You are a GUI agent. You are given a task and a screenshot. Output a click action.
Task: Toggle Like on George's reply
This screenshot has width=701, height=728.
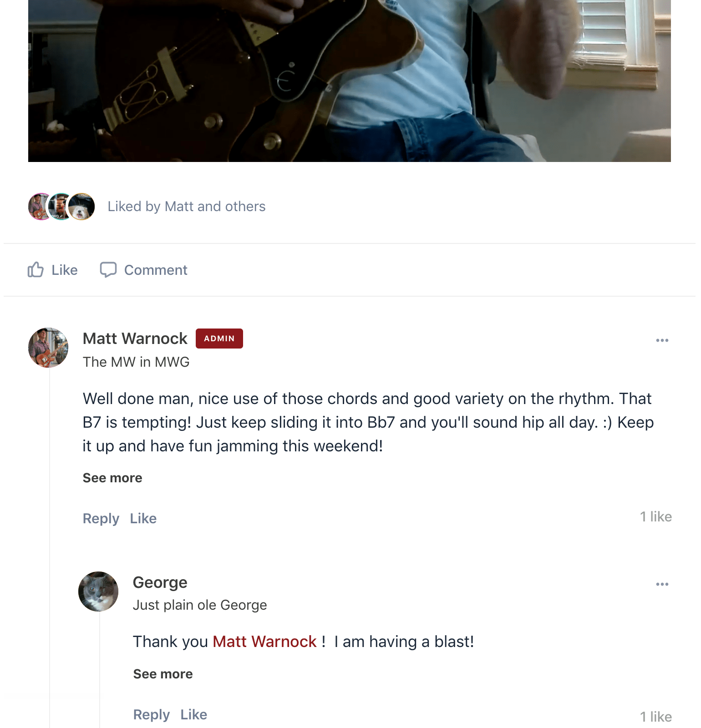(x=194, y=714)
